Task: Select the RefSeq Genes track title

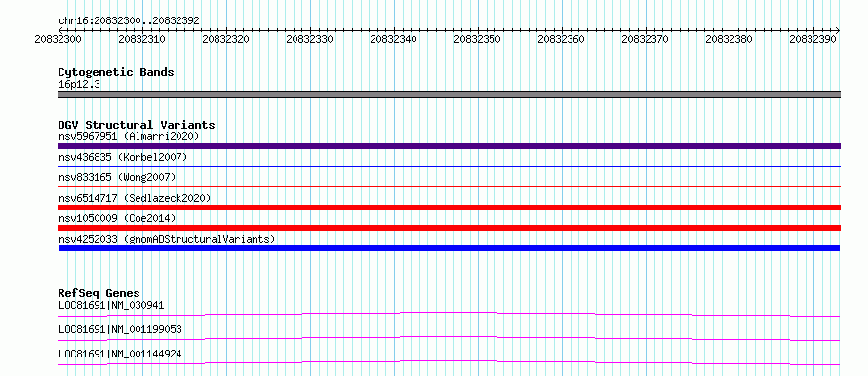Action: [x=99, y=293]
